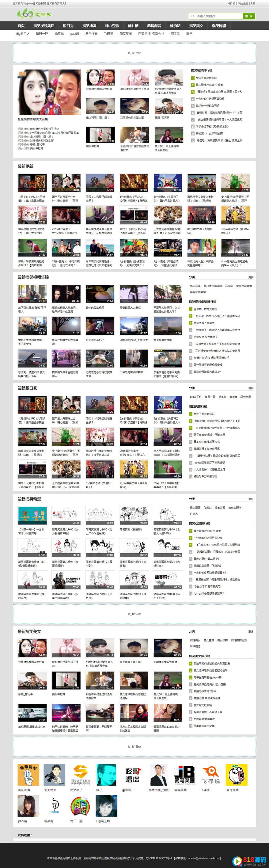Click the site logo in the header
The image size is (269, 868).
34,14
